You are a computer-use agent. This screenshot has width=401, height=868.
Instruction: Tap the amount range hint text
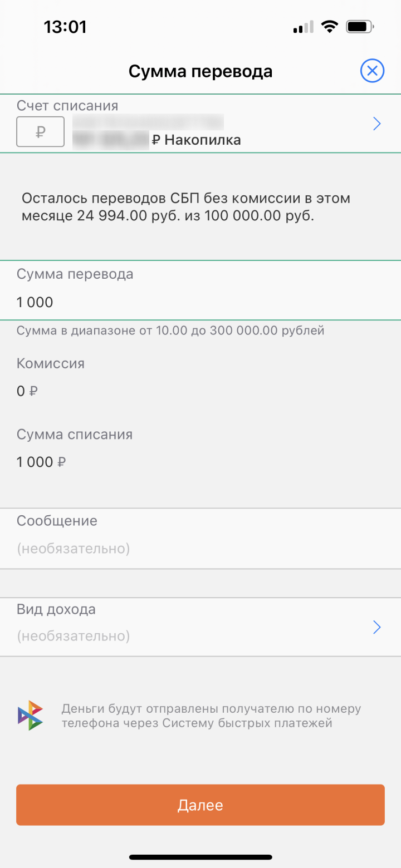click(170, 331)
